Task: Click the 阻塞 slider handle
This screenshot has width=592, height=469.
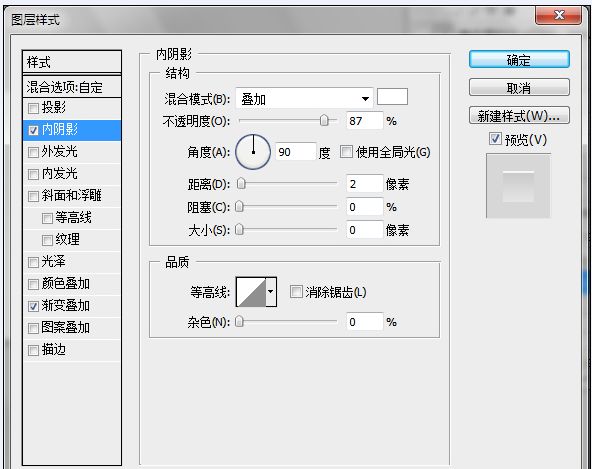Action: pos(239,207)
